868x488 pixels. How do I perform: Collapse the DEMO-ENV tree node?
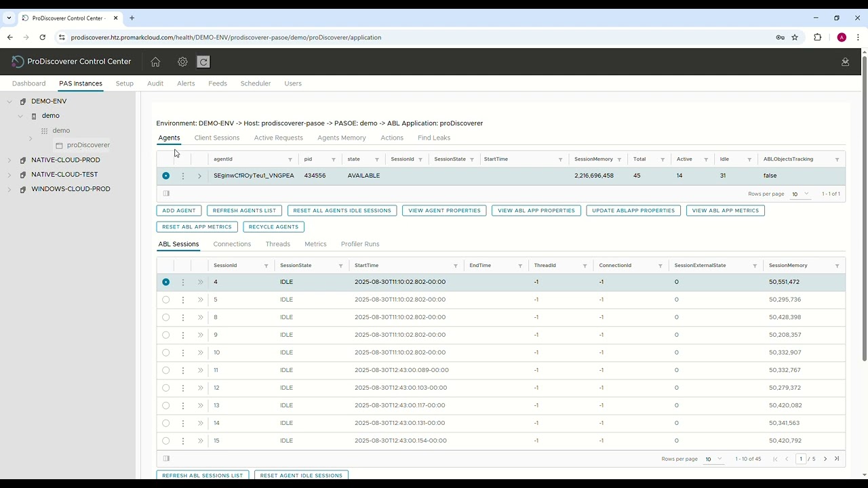click(9, 102)
